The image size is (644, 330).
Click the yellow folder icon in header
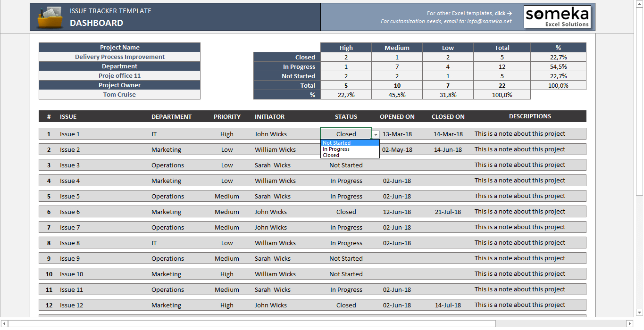pyautogui.click(x=50, y=17)
